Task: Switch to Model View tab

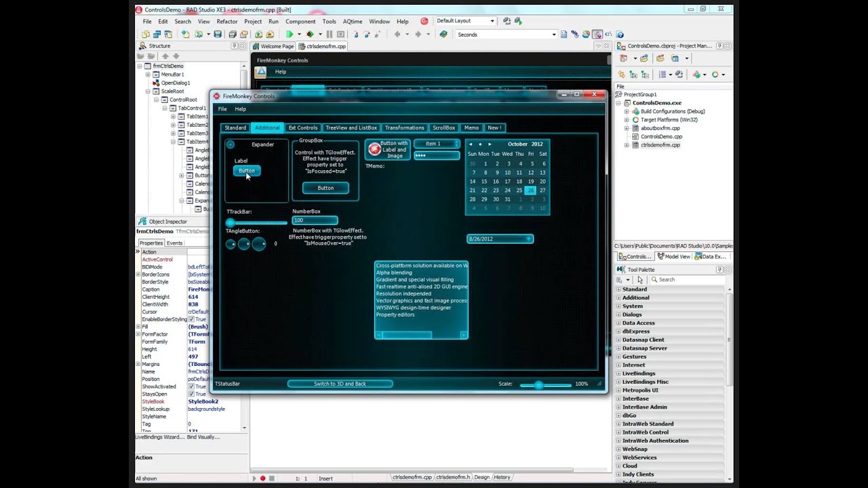Action: 673,257
